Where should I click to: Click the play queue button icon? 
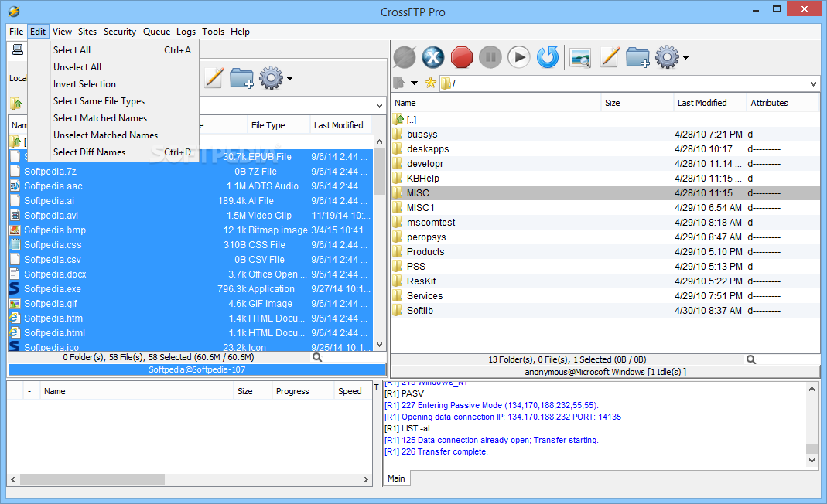point(519,57)
